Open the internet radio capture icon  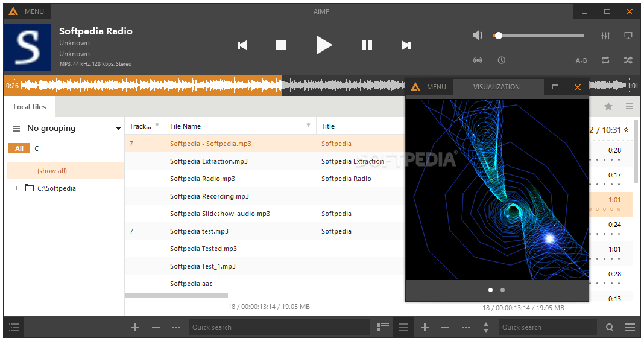tap(477, 60)
